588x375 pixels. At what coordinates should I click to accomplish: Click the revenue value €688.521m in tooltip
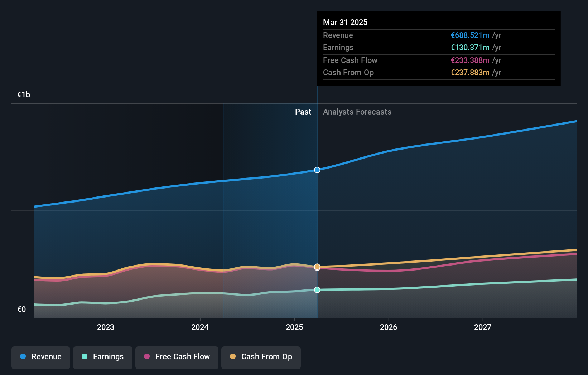point(470,35)
